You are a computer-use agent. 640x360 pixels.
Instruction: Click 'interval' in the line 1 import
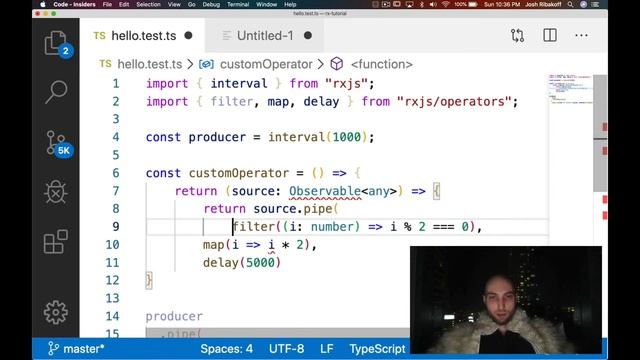point(239,84)
